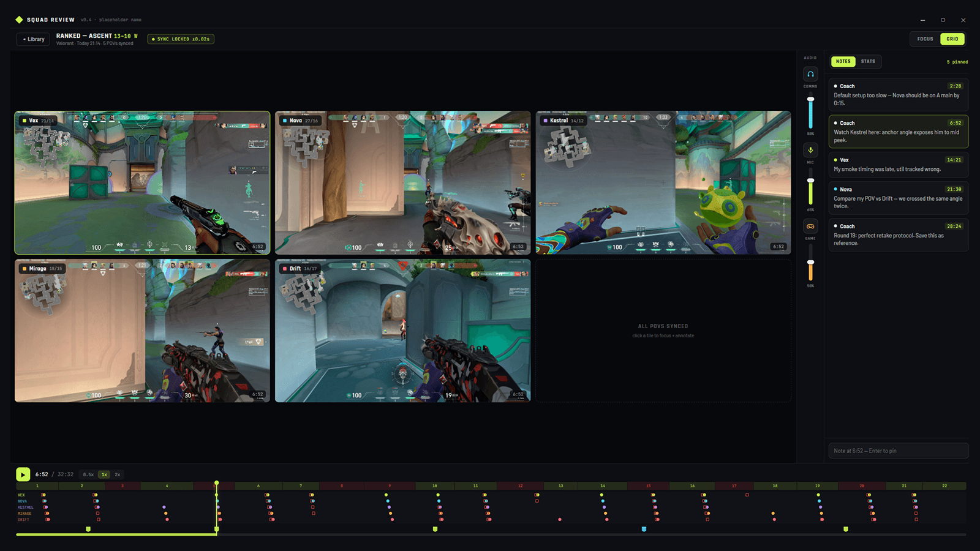
Task: Click the green pin marker under round 2
Action: (88, 529)
